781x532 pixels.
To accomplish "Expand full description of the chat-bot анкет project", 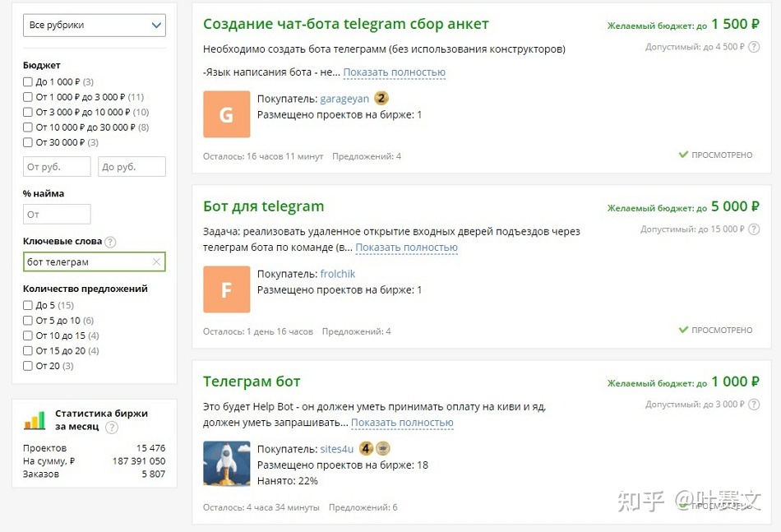I will tap(394, 72).
